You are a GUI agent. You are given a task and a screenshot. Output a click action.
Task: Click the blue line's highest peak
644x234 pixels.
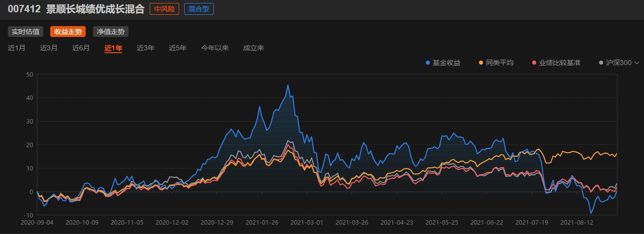point(288,85)
